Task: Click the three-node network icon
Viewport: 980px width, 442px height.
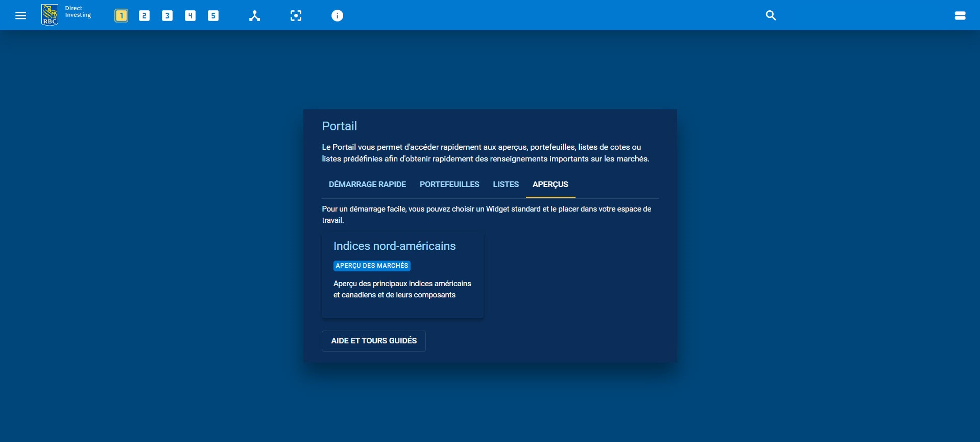Action: 254,16
